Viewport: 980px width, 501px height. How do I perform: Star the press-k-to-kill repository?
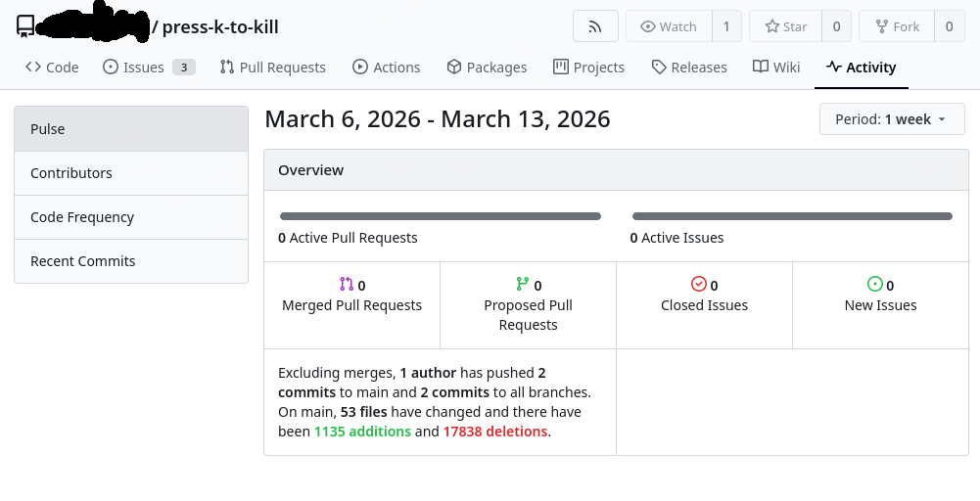[x=785, y=26]
